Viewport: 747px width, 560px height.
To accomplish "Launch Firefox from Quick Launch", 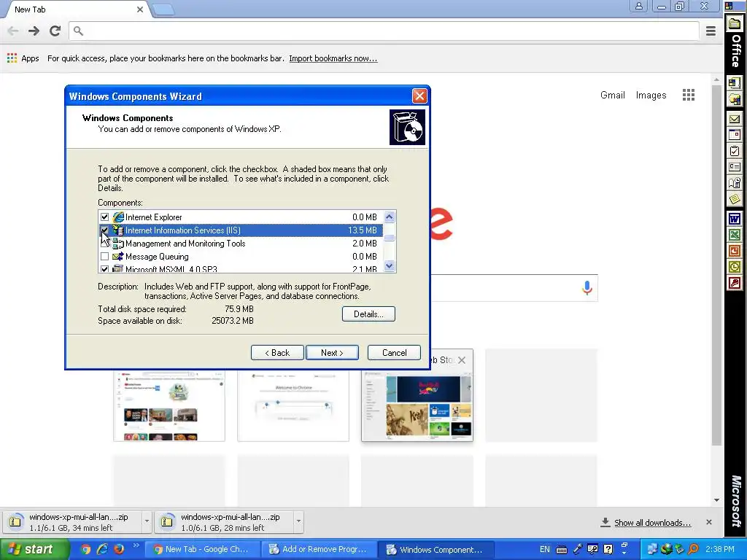I will (119, 549).
